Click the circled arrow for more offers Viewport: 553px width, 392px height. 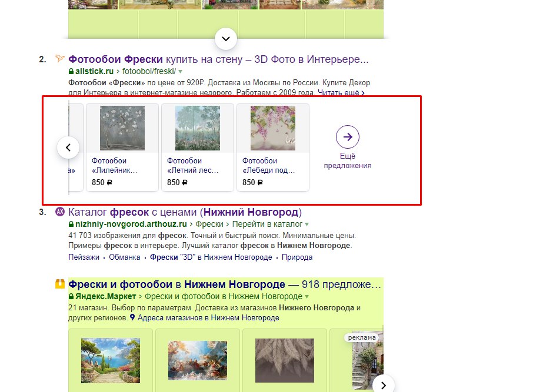[348, 137]
